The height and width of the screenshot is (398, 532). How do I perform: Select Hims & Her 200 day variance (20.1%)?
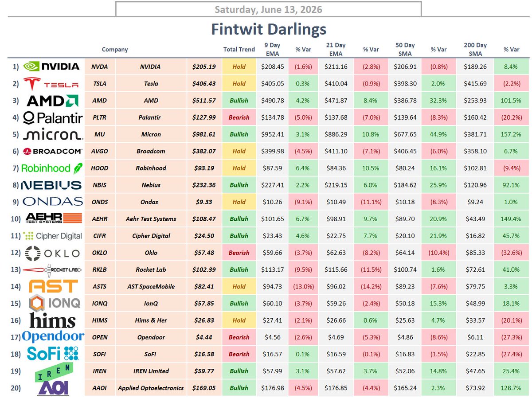511,320
